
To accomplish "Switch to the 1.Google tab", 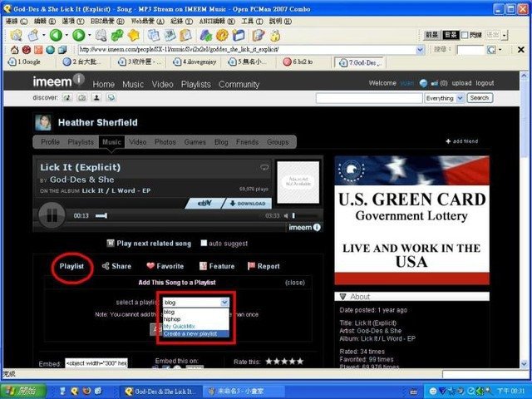I will pyautogui.click(x=29, y=62).
